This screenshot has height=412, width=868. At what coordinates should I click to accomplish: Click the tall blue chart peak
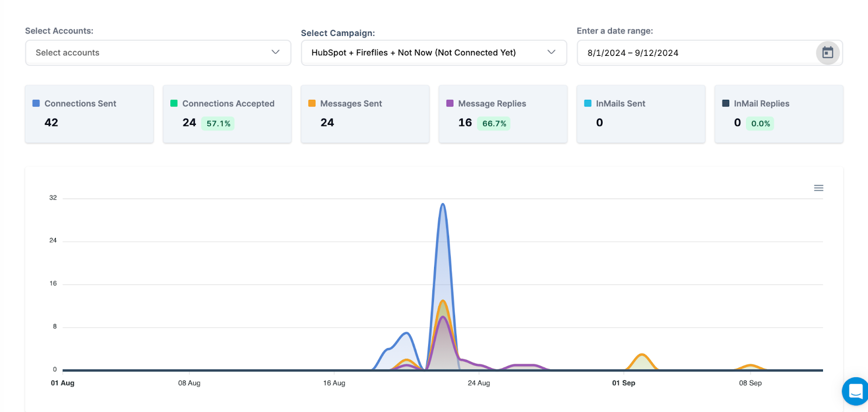click(x=443, y=205)
